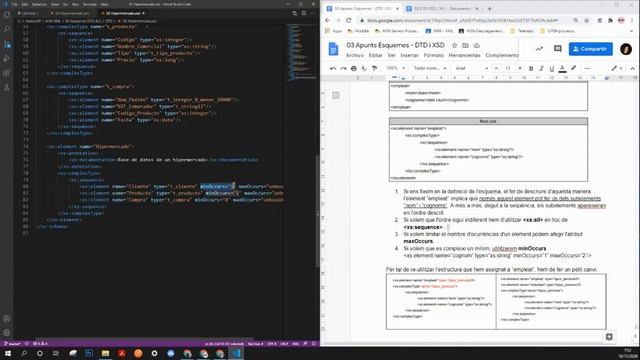Open the Arial font dropdown
This screenshot has height=360, width=640.
(472, 68)
